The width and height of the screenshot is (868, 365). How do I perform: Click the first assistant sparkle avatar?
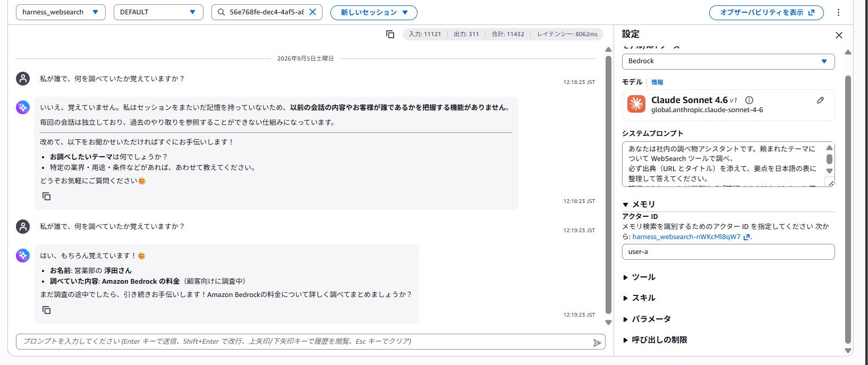23,107
